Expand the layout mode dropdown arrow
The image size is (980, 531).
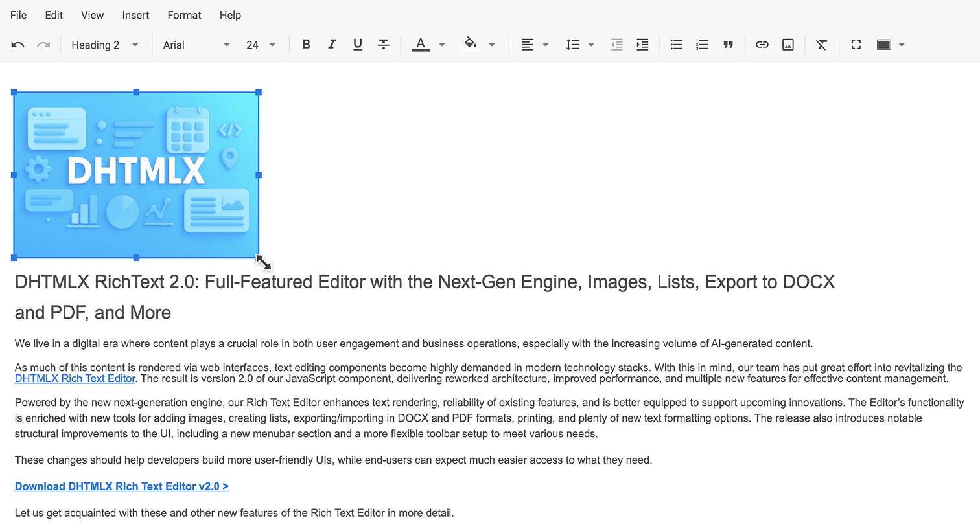tap(902, 45)
